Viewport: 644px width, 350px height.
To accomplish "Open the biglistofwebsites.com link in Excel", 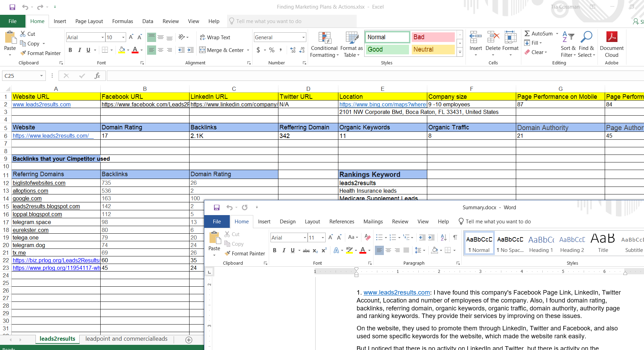I will click(39, 183).
